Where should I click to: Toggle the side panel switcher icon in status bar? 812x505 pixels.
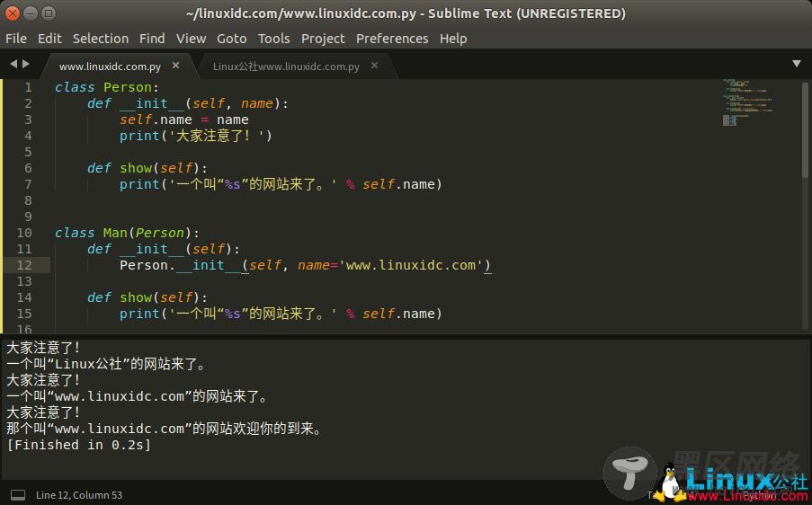click(18, 495)
